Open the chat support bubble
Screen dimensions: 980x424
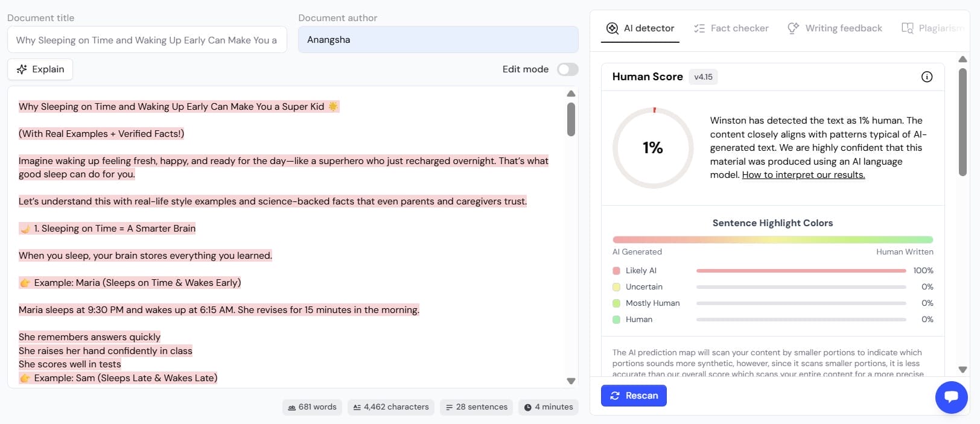point(952,397)
